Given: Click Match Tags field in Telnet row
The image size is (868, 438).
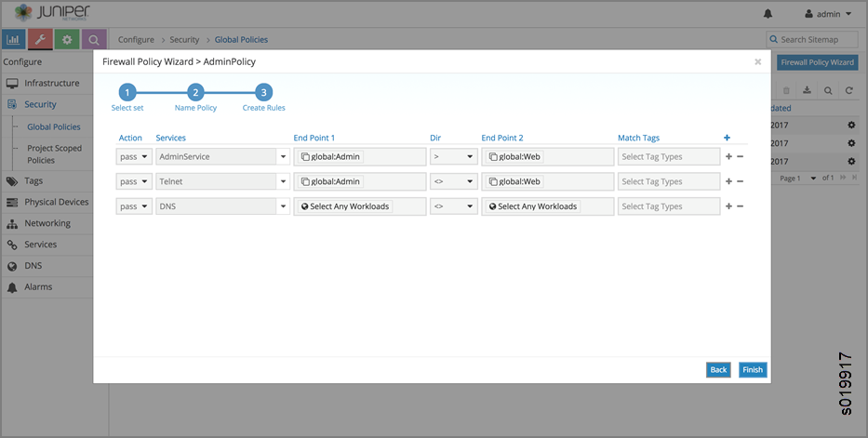Looking at the screenshot, I should [x=669, y=181].
